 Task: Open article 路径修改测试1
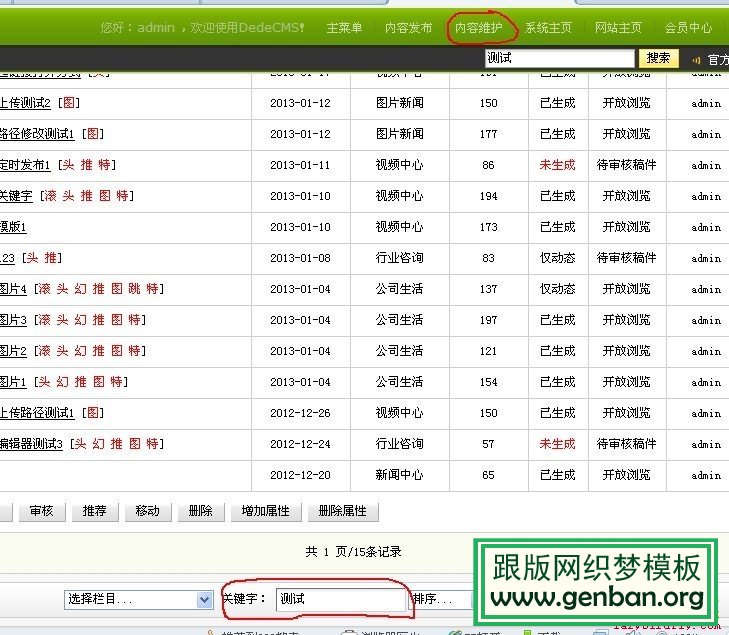point(37,134)
